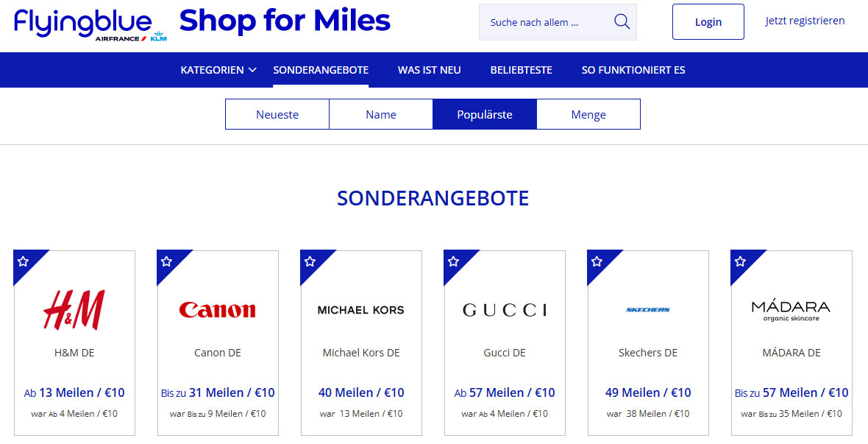This screenshot has height=444, width=868.
Task: Go to Sonderangebote menu item
Action: (321, 70)
